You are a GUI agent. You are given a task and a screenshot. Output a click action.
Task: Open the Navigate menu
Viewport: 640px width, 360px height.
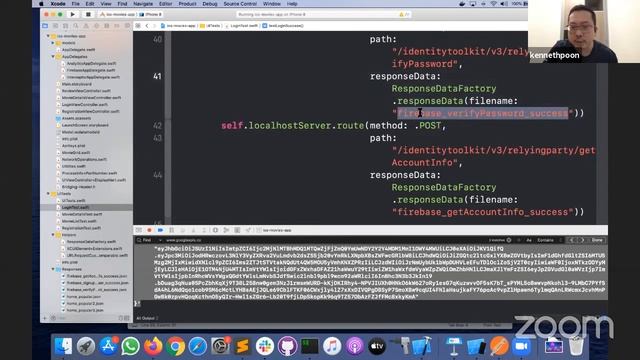143,4
